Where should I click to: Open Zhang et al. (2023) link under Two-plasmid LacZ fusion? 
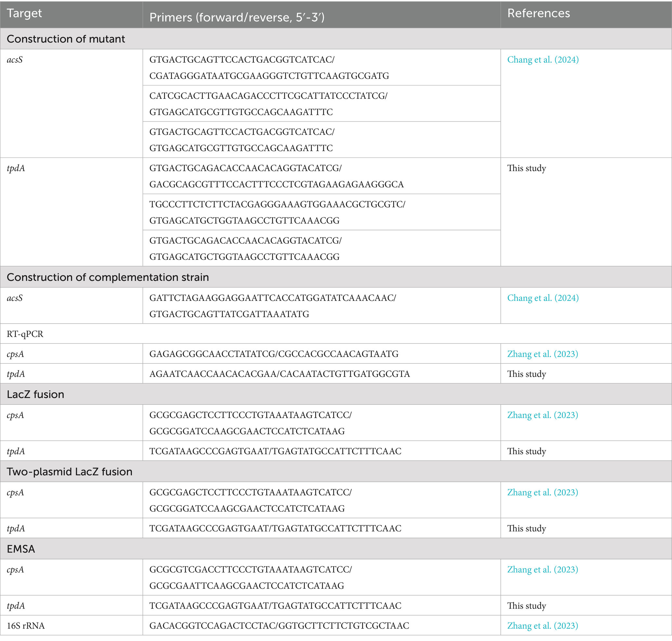[x=542, y=493]
